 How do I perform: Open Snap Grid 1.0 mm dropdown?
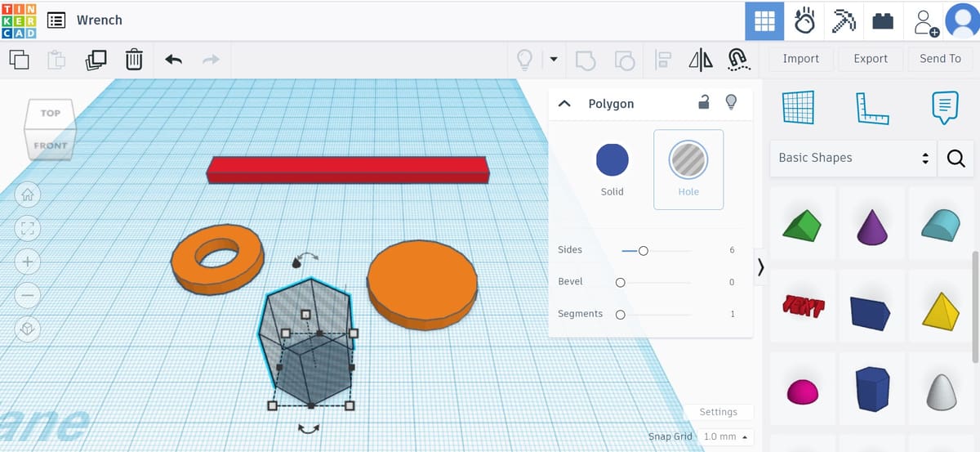coord(725,436)
